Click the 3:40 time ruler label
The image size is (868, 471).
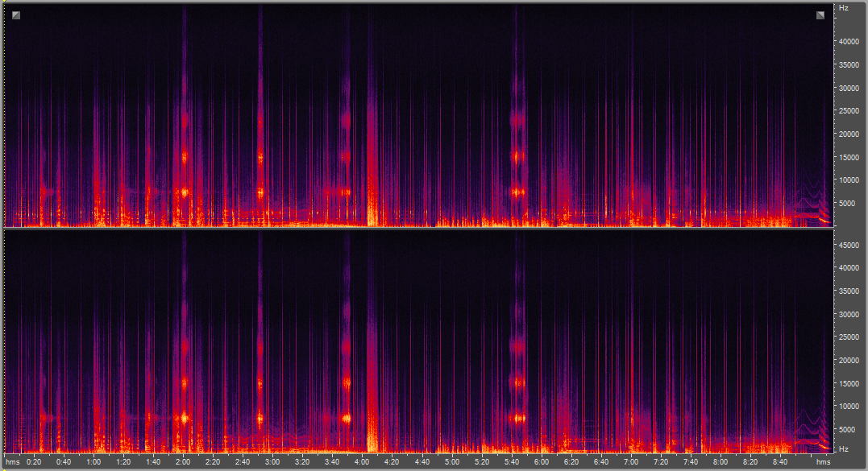pyautogui.click(x=332, y=462)
